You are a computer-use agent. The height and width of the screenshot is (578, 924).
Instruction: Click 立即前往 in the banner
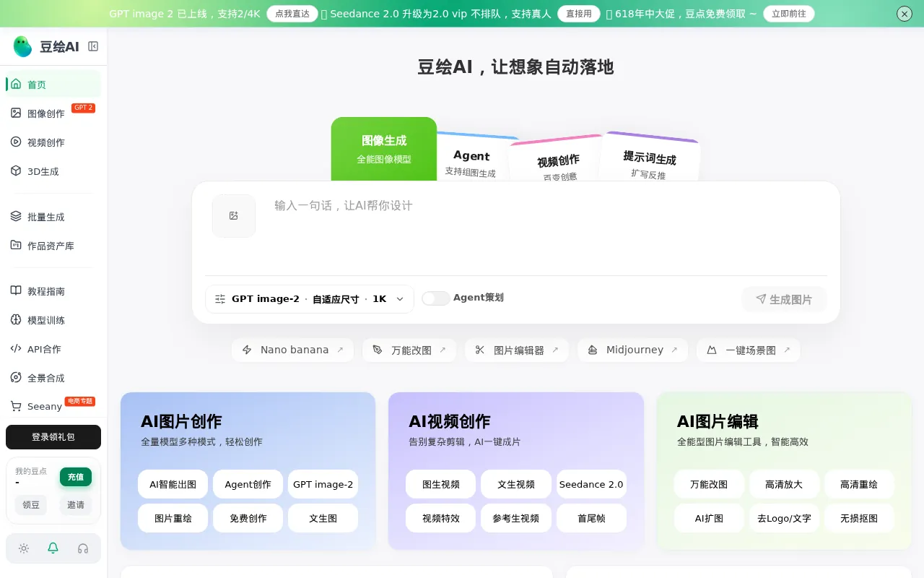click(789, 14)
